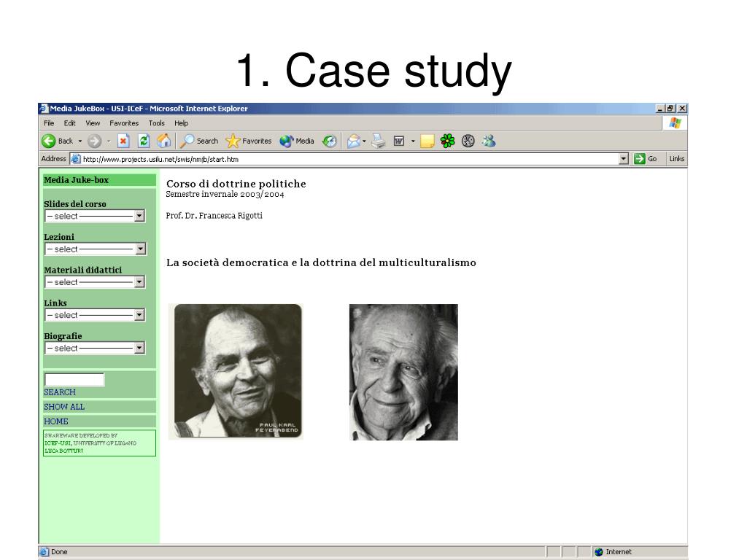Click the Semestre invernale 2003/2004 text
Image resolution: width=747 pixels, height=560 pixels.
click(x=225, y=195)
